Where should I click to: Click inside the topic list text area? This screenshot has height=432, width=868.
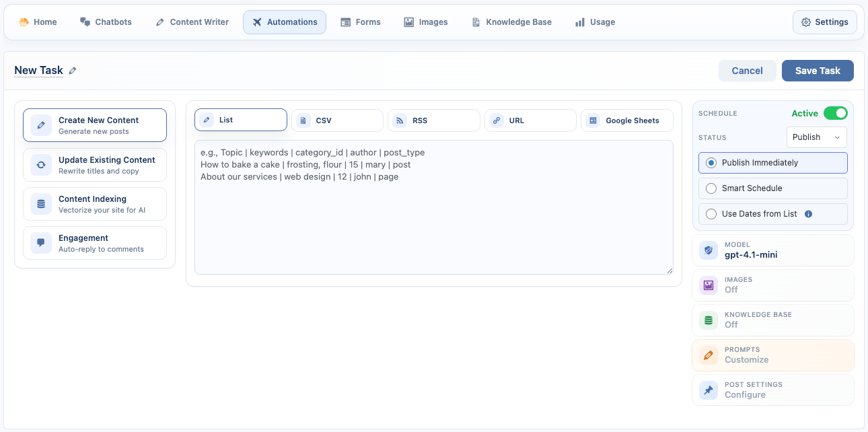pyautogui.click(x=433, y=222)
